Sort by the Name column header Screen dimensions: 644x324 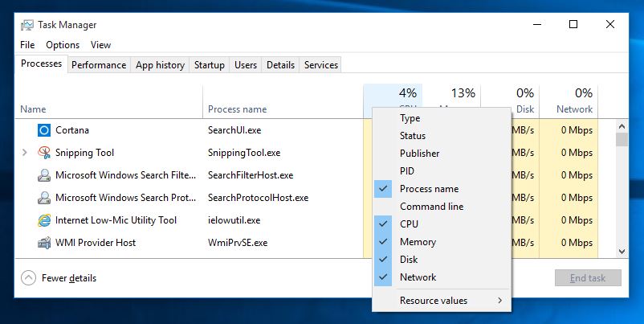coord(109,101)
